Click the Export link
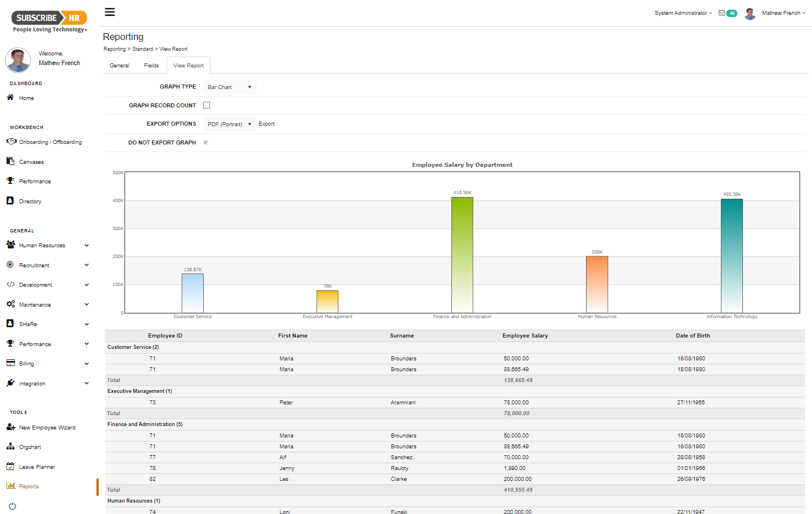The height and width of the screenshot is (514, 812). pyautogui.click(x=266, y=124)
